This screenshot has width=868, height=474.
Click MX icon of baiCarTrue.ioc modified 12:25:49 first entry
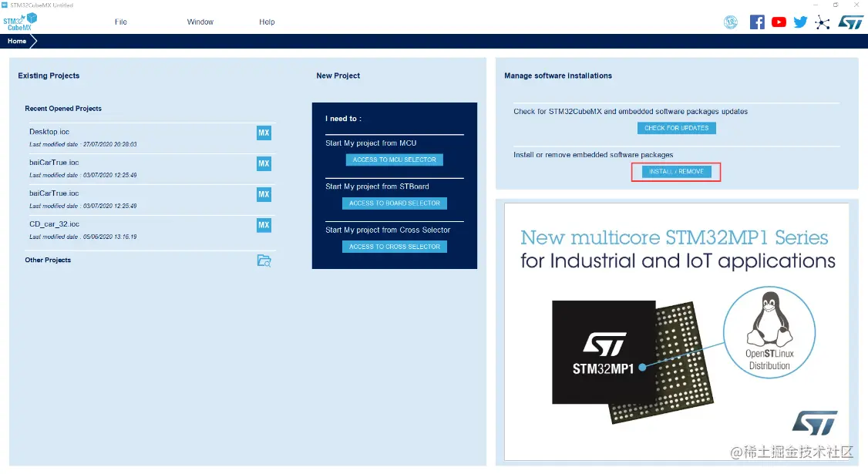[264, 164]
